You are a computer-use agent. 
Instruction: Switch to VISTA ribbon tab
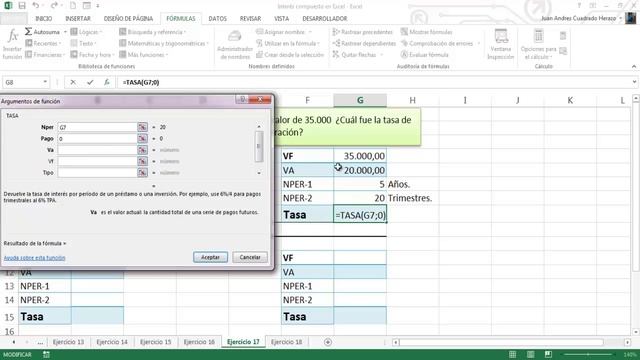(x=282, y=19)
